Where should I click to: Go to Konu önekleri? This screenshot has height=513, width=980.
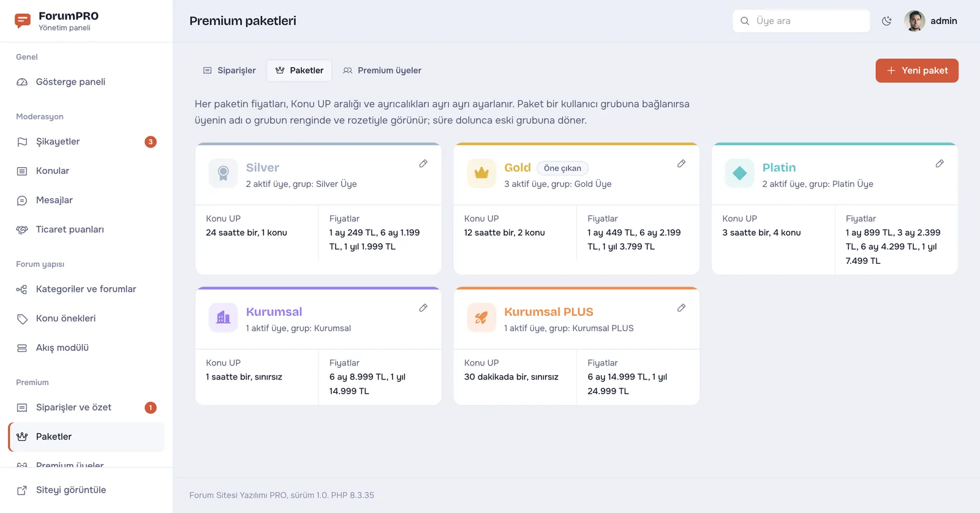(x=86, y=319)
